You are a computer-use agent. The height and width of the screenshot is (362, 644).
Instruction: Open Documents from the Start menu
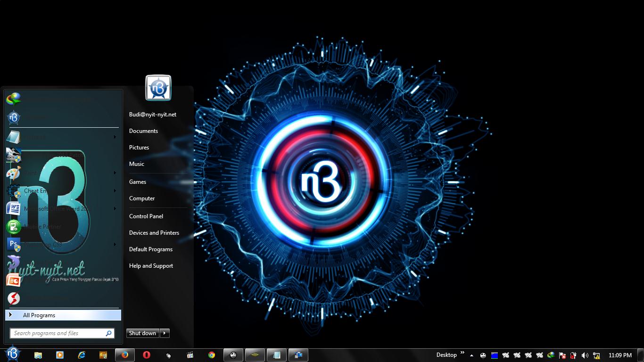point(143,131)
